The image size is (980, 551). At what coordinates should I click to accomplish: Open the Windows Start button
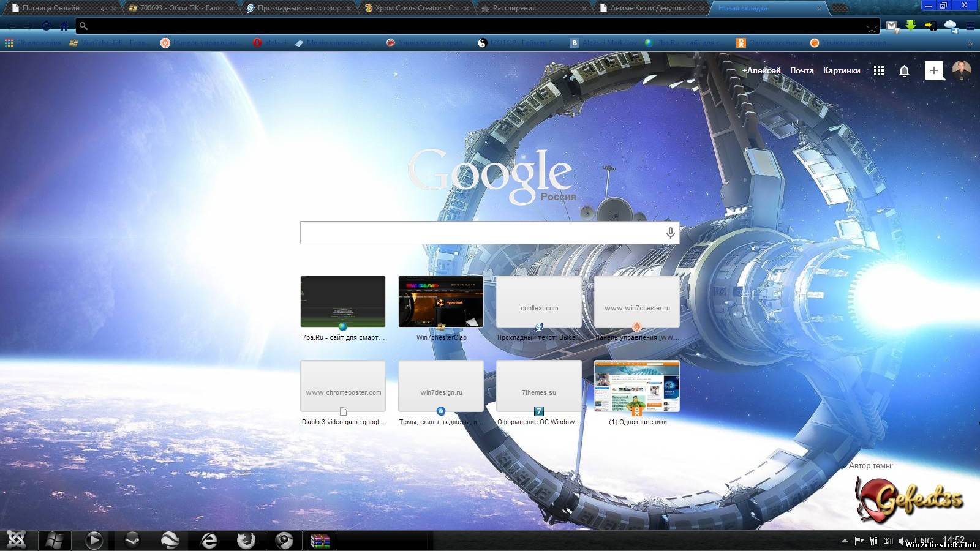[55, 540]
